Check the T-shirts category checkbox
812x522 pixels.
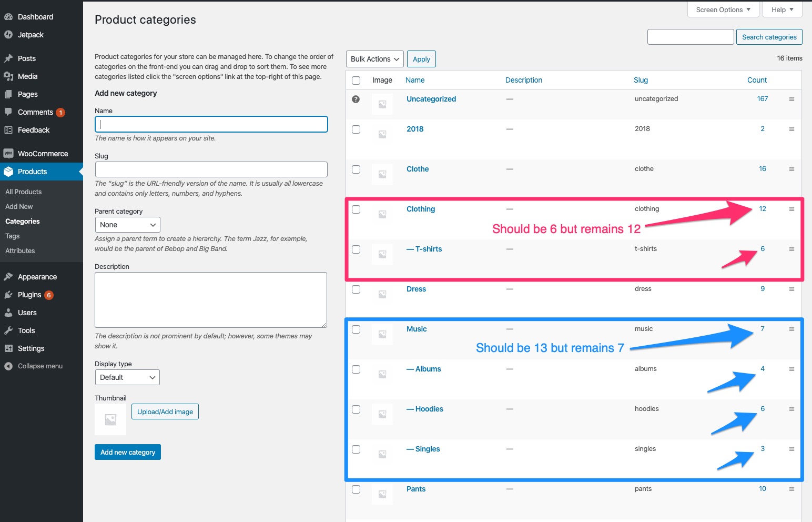pyautogui.click(x=356, y=249)
